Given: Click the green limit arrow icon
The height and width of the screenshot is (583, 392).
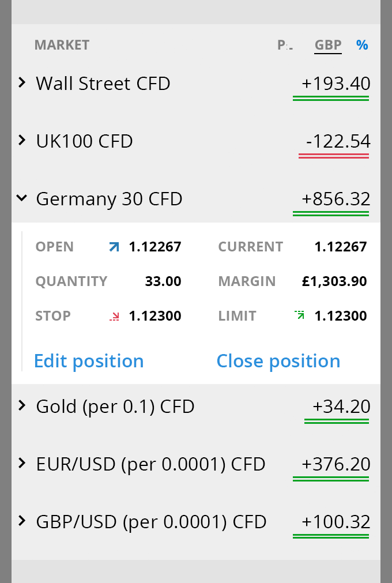Looking at the screenshot, I should [x=300, y=315].
